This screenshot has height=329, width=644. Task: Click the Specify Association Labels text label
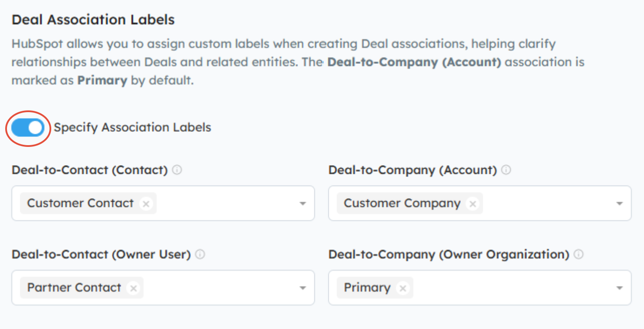pyautogui.click(x=132, y=128)
